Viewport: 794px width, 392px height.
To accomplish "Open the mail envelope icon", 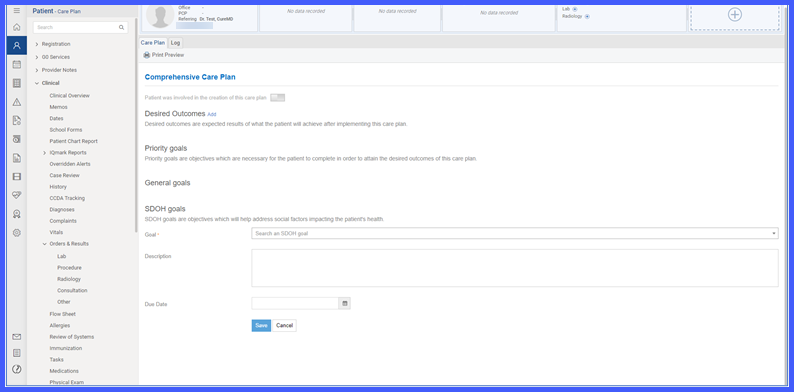I will click(x=17, y=337).
